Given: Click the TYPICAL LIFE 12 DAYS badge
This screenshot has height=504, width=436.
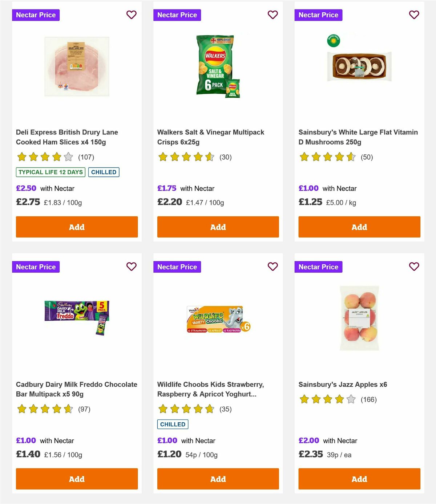Looking at the screenshot, I should click(50, 172).
